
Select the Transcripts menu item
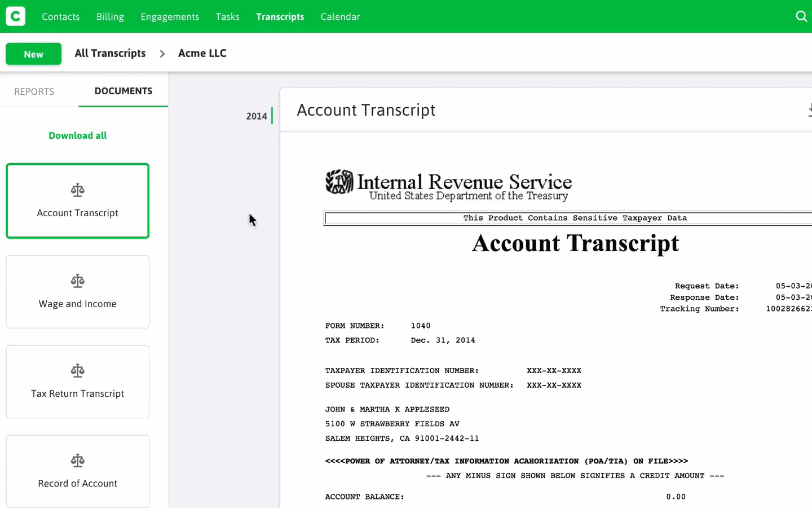(x=280, y=16)
